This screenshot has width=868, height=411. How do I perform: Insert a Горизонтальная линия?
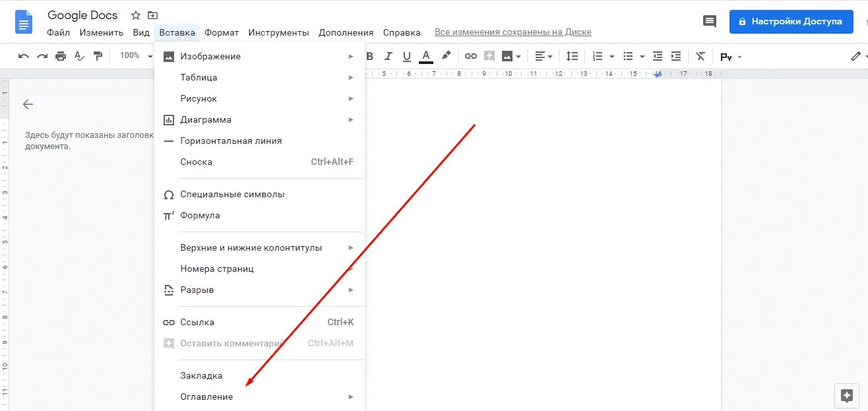[x=259, y=141]
